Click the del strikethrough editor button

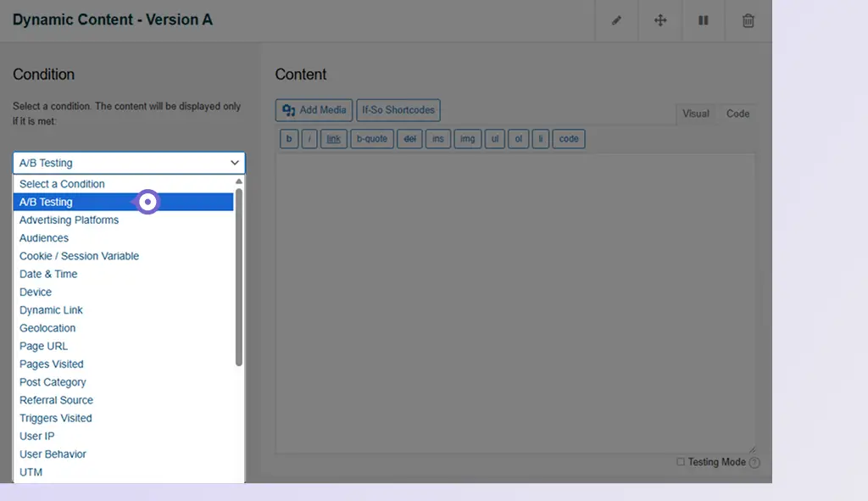409,139
